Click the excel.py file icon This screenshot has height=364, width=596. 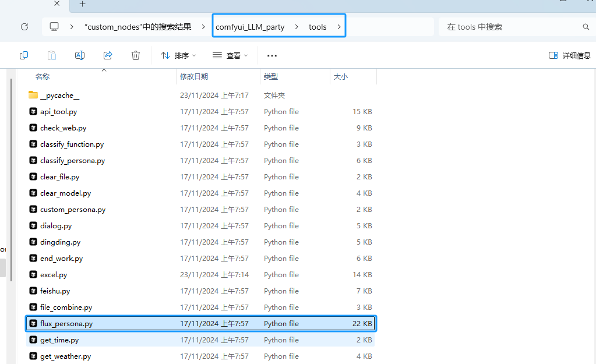[x=33, y=275]
